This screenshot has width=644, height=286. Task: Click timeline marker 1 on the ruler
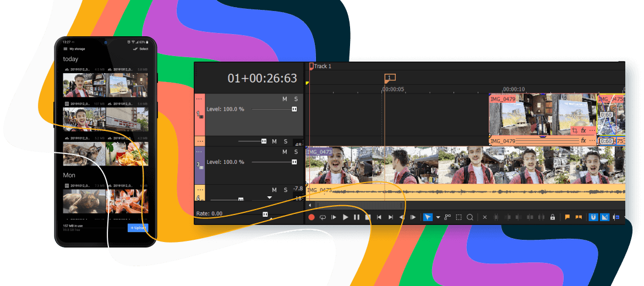tap(390, 78)
